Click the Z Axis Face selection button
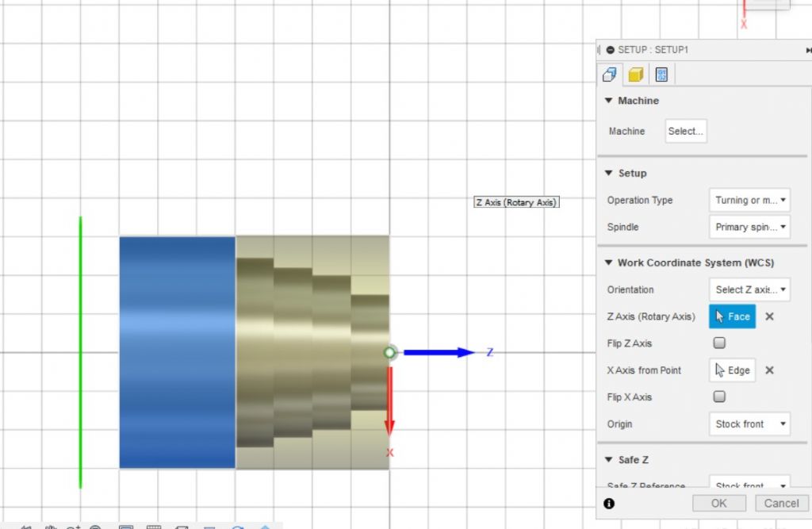 pyautogui.click(x=732, y=316)
